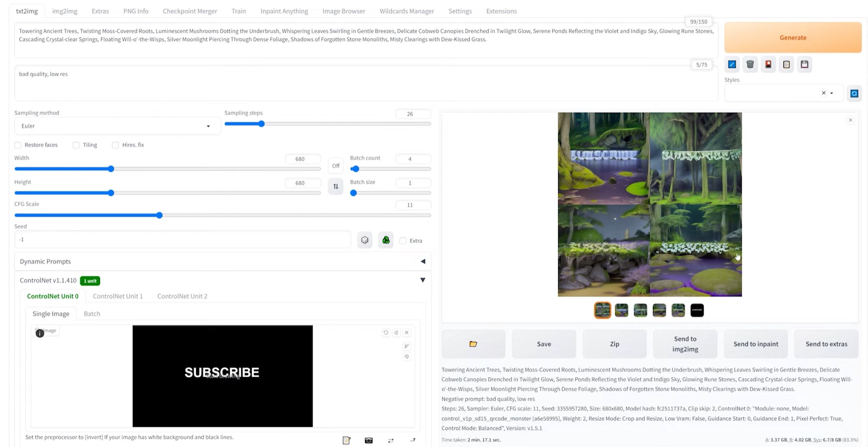This screenshot has height=447, width=868.
Task: Open the Extras tab
Action: (x=100, y=11)
